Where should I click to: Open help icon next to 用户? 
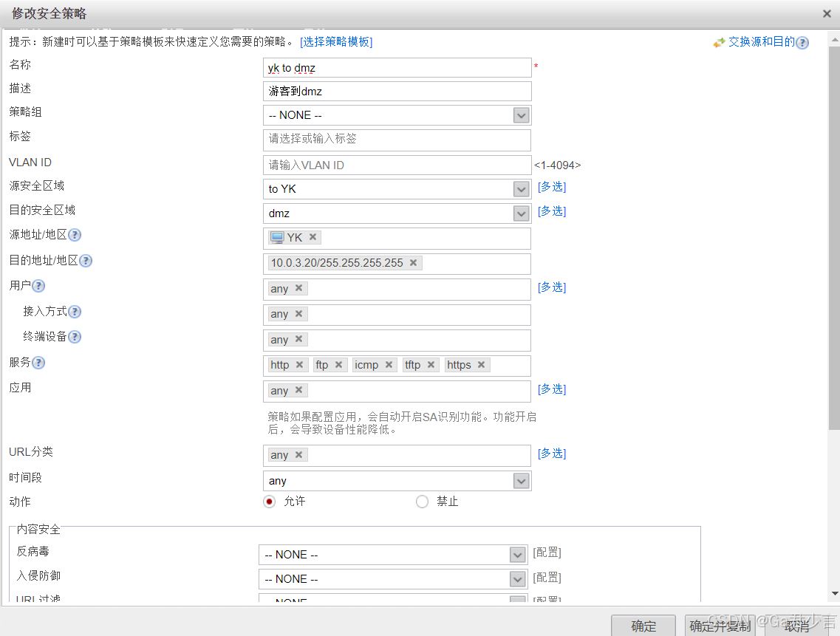tap(38, 286)
